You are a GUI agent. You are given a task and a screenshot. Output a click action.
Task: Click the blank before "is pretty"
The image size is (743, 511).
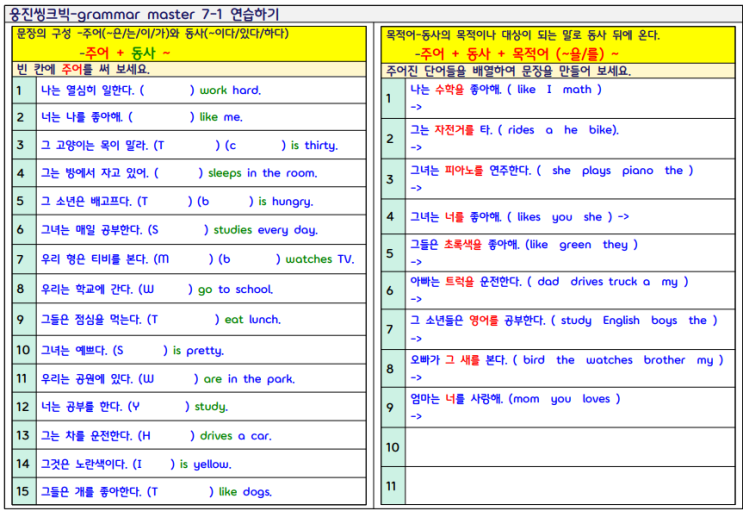[146, 351]
